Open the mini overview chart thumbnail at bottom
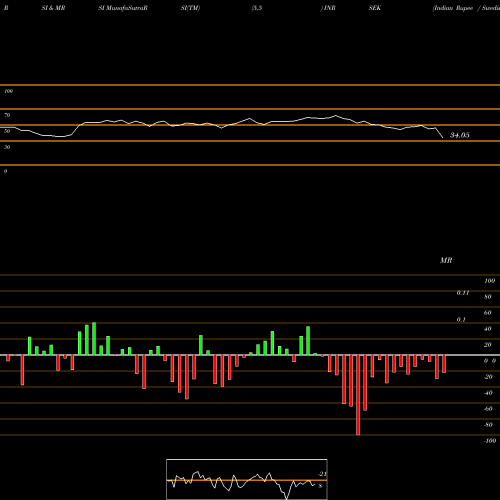Image resolution: width=500 pixels, height=500 pixels. click(247, 479)
